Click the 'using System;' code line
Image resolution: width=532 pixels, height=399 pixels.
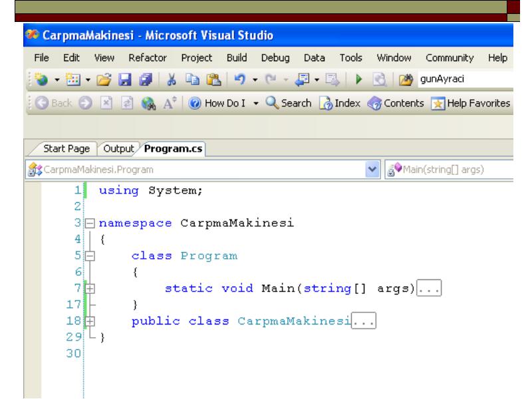pos(151,190)
